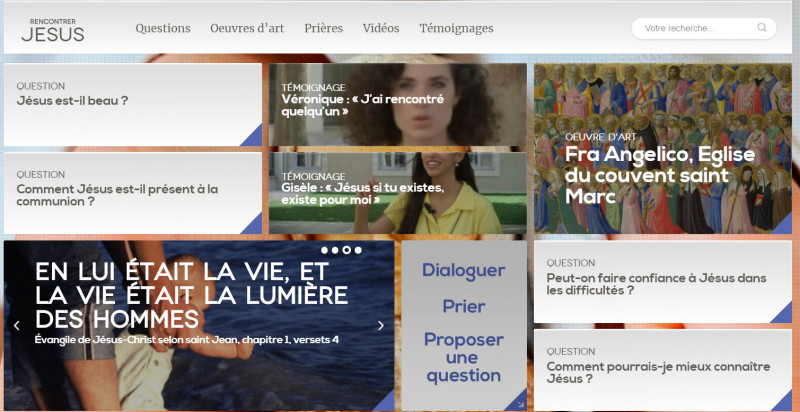Viewport: 800px width, 412px height.
Task: Click the Rencontrer Jésus logo
Action: [x=52, y=30]
